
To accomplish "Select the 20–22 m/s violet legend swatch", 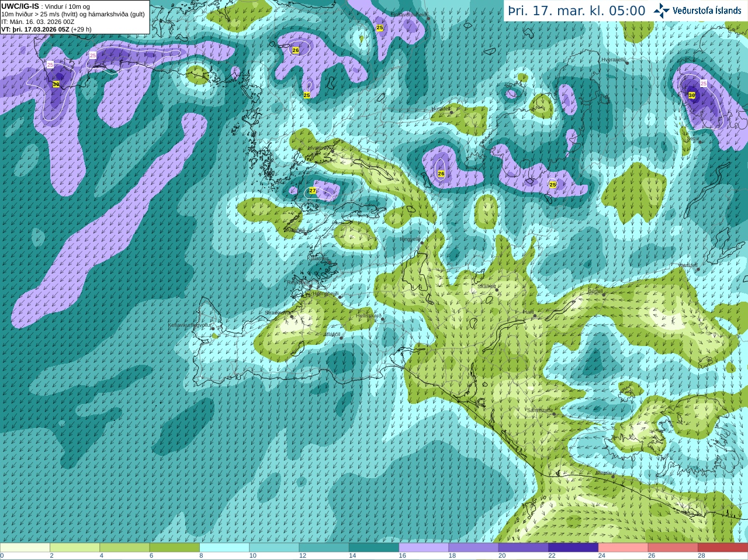I will pos(524,548).
